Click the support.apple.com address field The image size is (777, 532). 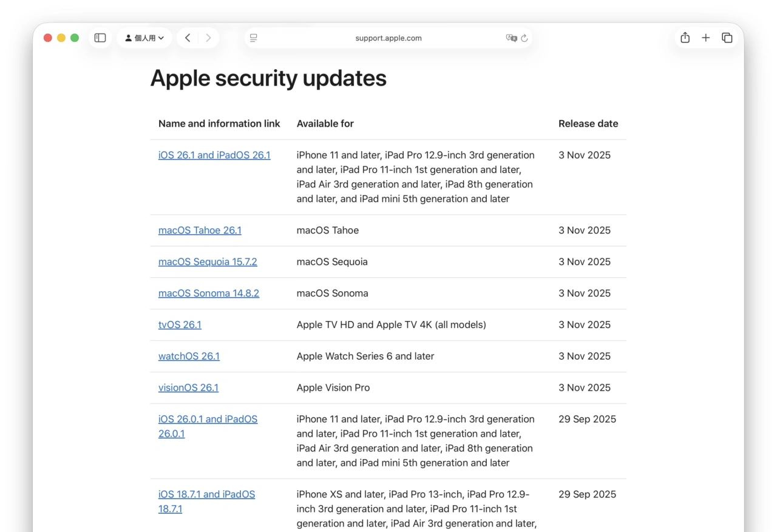[388, 38]
